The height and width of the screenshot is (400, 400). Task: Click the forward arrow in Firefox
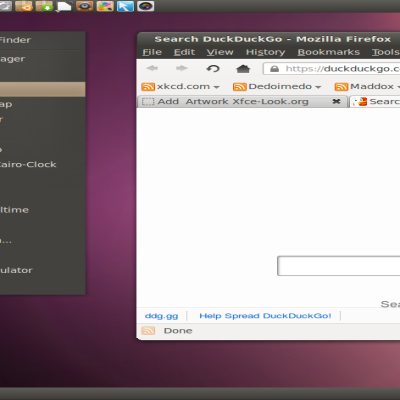[181, 68]
